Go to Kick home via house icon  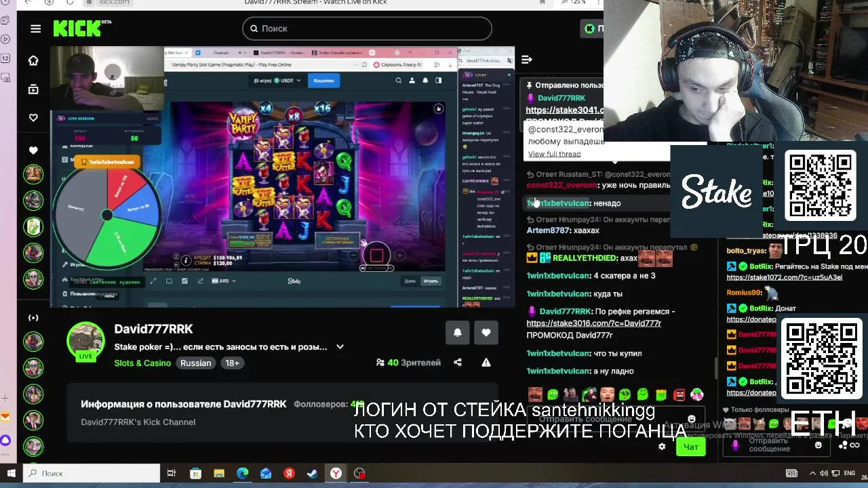coord(33,60)
